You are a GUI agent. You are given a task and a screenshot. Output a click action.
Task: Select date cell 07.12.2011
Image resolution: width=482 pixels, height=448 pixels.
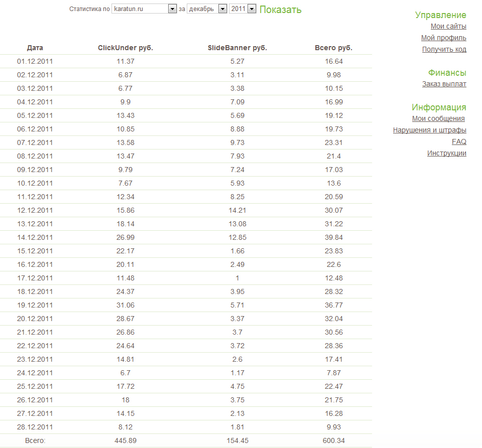tap(35, 142)
